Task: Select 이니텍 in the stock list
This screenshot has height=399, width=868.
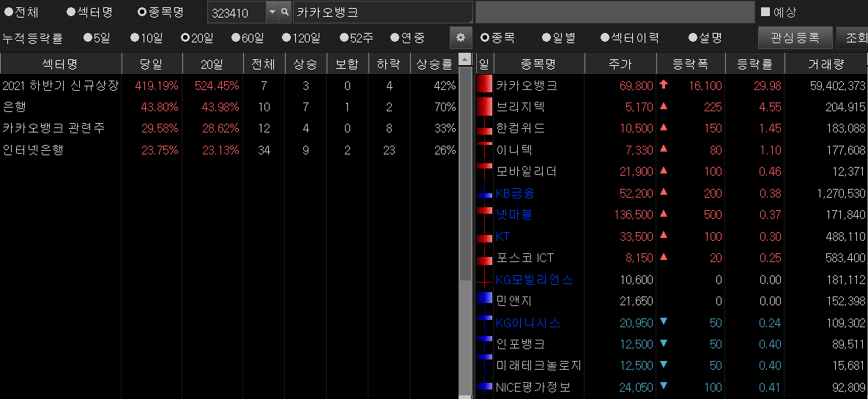Action: [x=514, y=150]
